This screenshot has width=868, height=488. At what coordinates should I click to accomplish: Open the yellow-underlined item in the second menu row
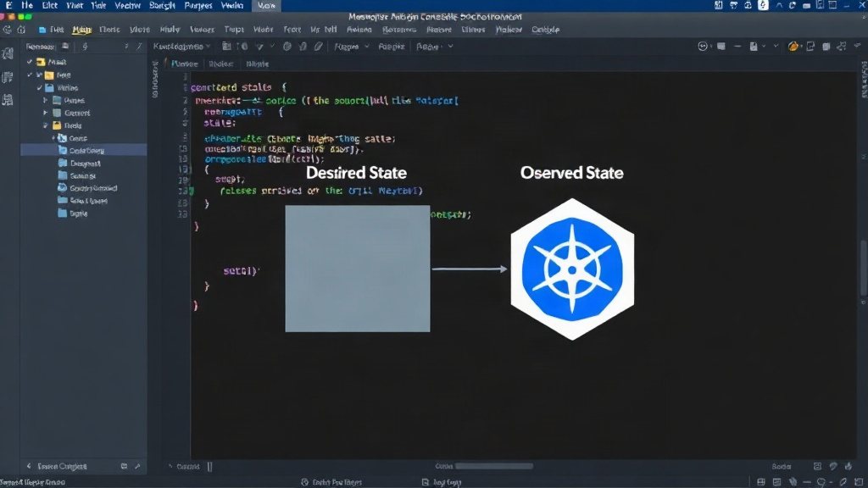[81, 30]
